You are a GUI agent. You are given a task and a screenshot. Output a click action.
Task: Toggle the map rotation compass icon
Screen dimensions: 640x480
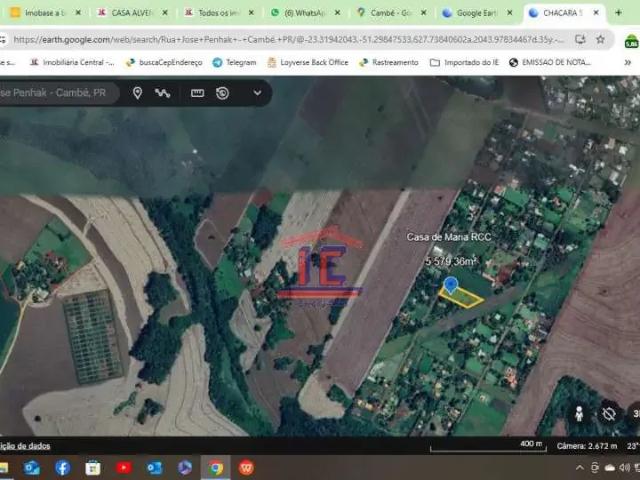point(609,414)
